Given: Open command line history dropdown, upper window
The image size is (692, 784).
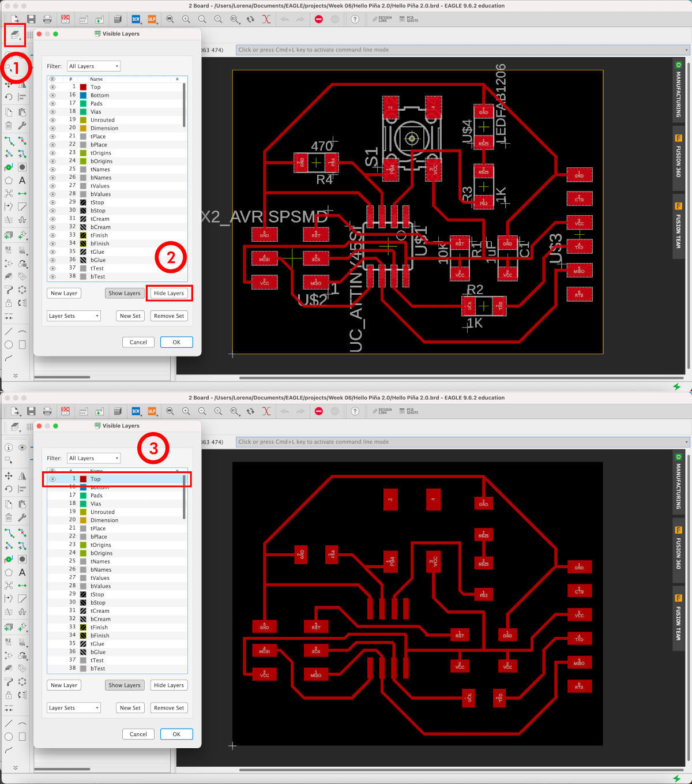Looking at the screenshot, I should point(686,50).
